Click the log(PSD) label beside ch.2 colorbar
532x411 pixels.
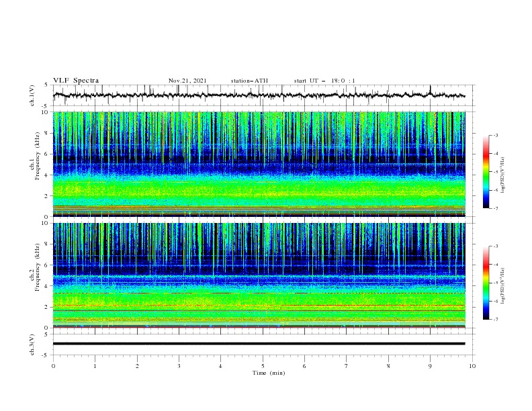pyautogui.click(x=503, y=286)
